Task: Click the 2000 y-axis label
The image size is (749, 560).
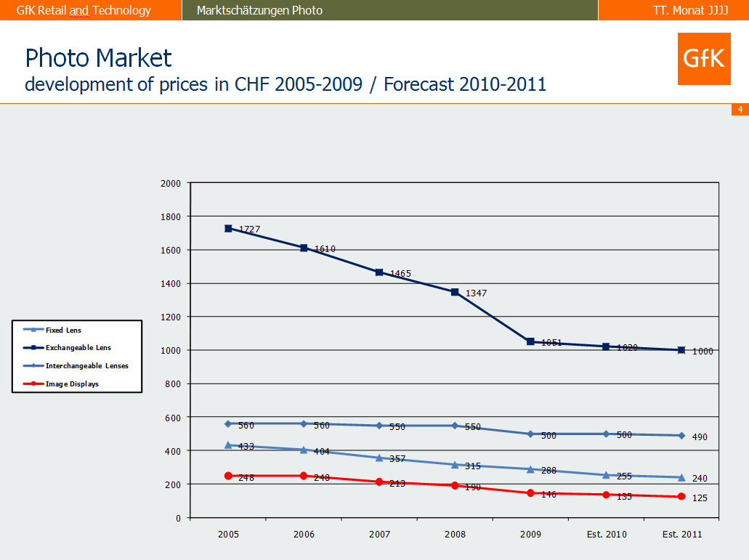Action: click(171, 183)
